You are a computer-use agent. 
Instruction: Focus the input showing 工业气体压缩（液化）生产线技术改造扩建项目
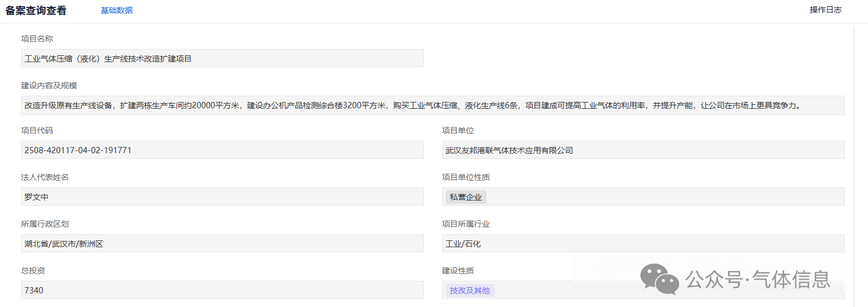[222, 58]
